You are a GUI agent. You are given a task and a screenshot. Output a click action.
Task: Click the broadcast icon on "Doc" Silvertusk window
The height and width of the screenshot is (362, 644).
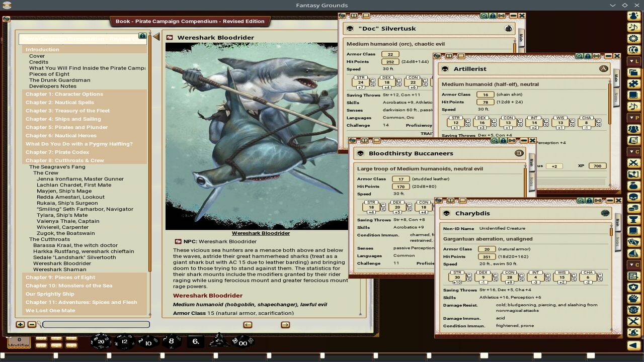[x=501, y=16]
